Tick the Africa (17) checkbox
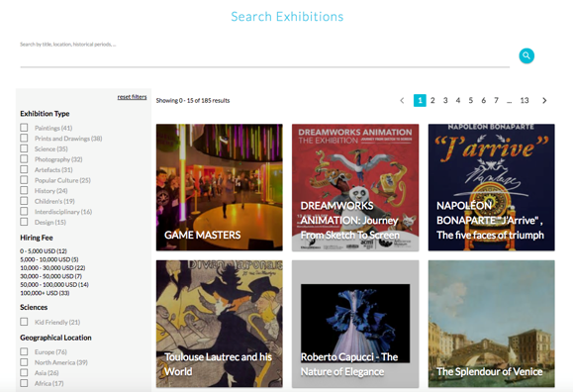The image size is (573, 392). pyautogui.click(x=24, y=383)
